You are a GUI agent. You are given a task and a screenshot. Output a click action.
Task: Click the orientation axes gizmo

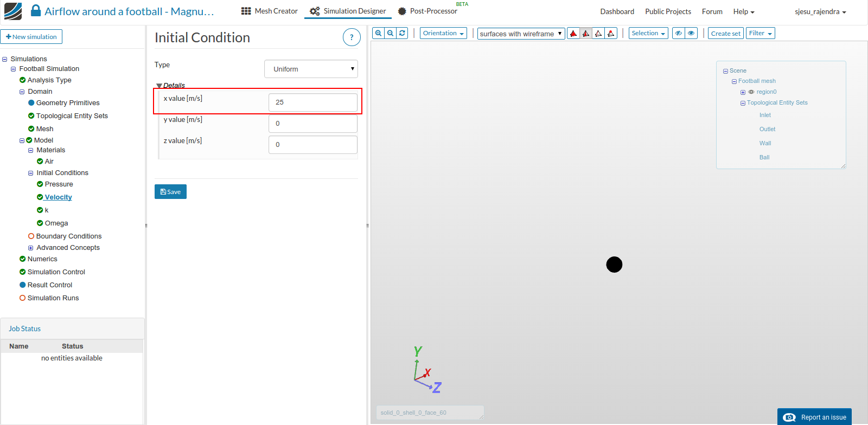[x=427, y=370]
